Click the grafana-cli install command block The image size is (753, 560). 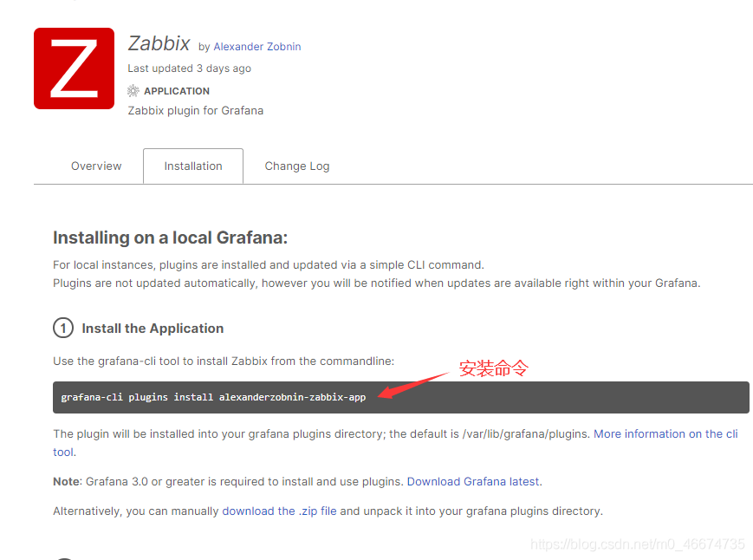(x=400, y=398)
